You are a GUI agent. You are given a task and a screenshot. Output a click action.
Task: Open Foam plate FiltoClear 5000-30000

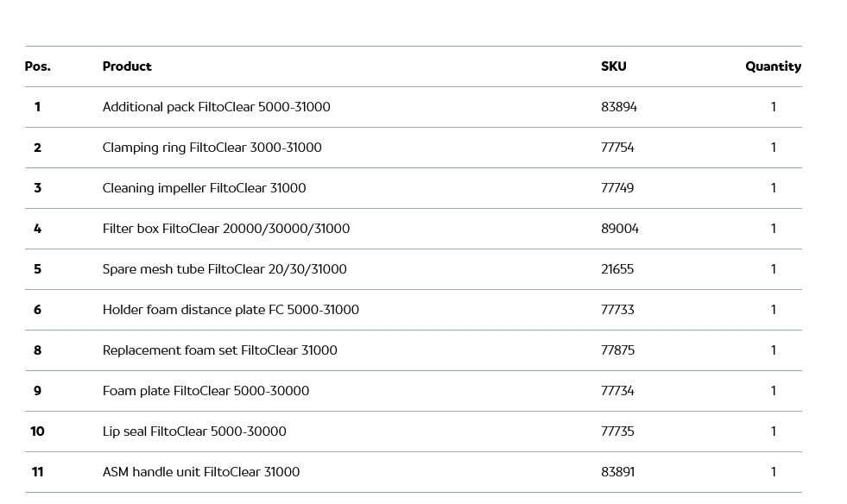205,391
